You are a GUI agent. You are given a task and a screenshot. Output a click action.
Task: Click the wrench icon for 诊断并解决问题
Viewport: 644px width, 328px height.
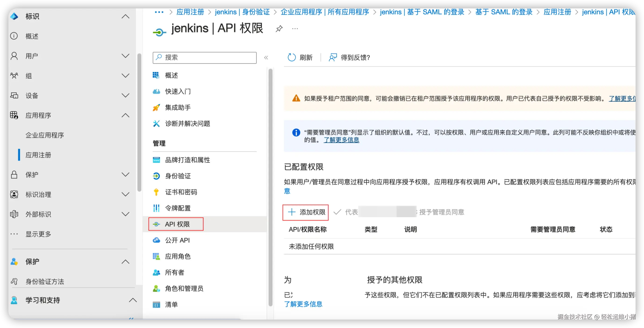tap(156, 124)
